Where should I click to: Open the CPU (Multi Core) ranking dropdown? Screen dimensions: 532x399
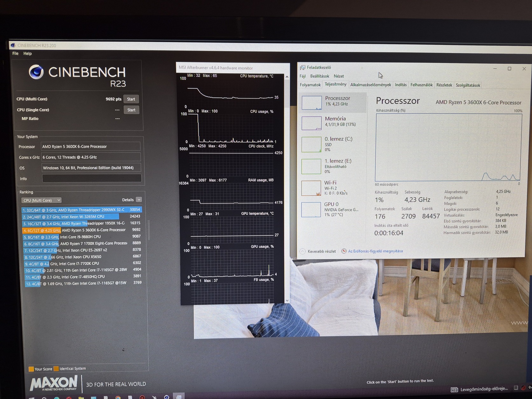(x=41, y=200)
